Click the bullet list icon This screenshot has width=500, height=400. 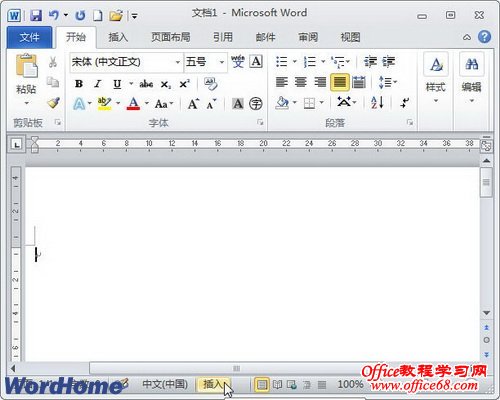pyautogui.click(x=282, y=62)
